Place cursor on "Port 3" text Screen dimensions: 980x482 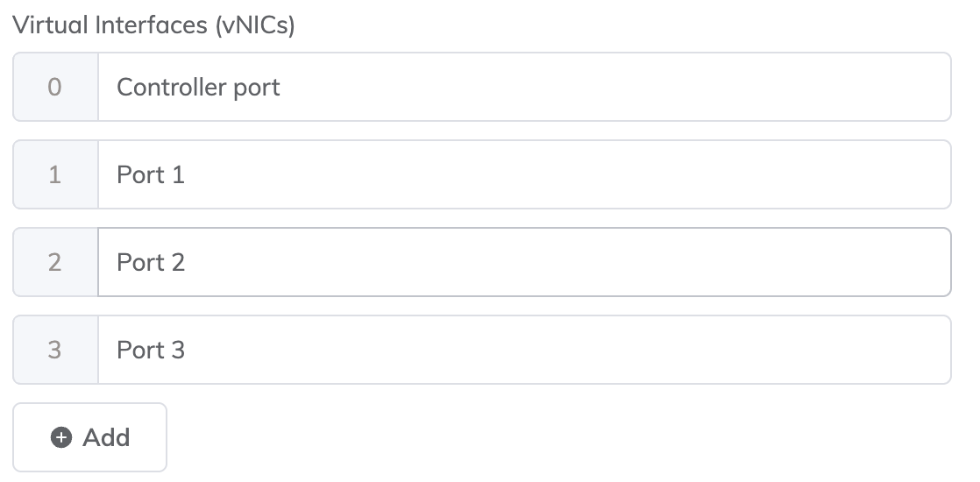pos(151,351)
